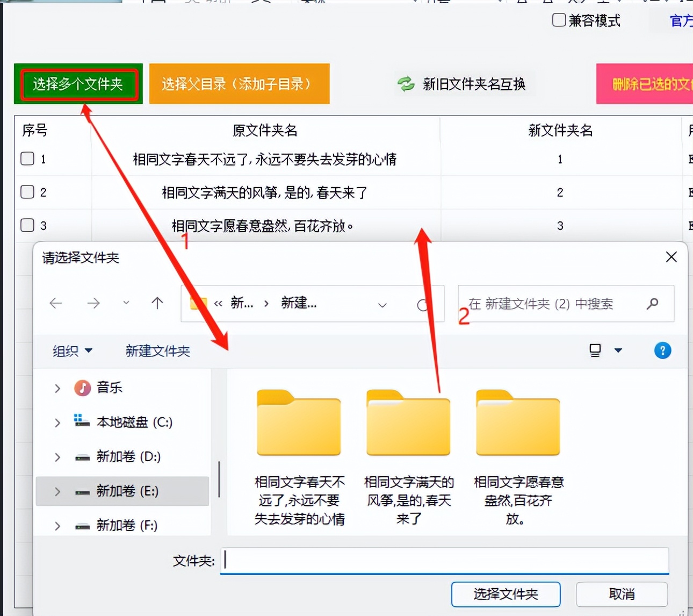Open the view options dropdown arrow next to display icon

point(618,350)
